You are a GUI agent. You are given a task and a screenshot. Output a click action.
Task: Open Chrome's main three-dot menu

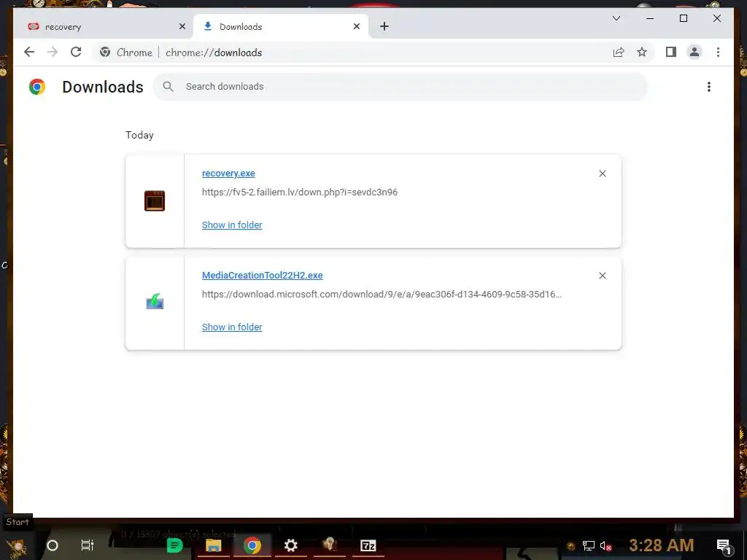[718, 52]
